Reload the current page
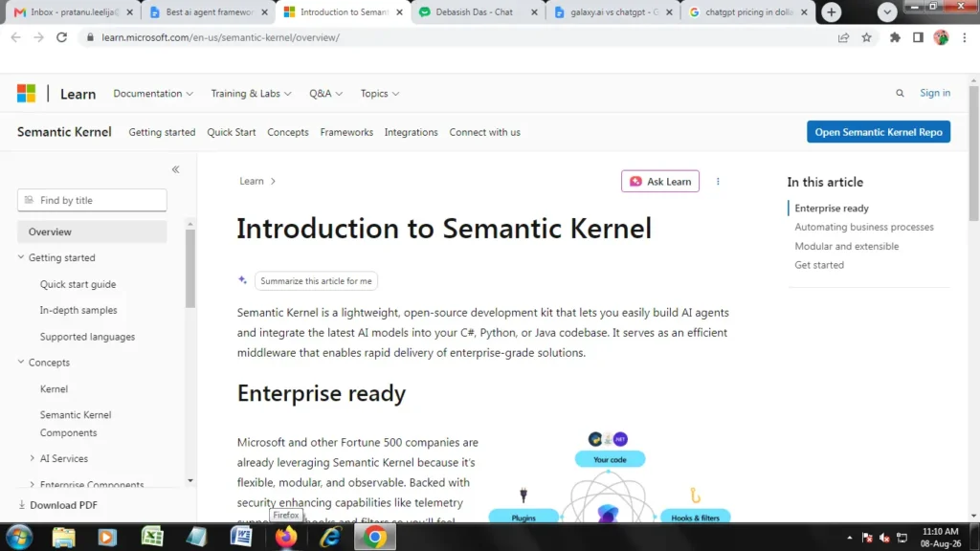 pos(61,37)
